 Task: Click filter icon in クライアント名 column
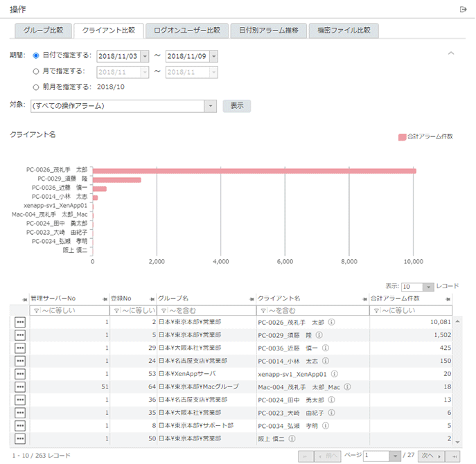click(x=262, y=311)
